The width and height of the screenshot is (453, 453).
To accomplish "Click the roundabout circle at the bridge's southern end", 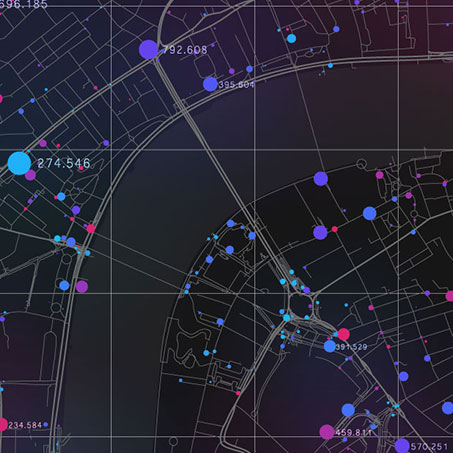I will click(x=301, y=306).
